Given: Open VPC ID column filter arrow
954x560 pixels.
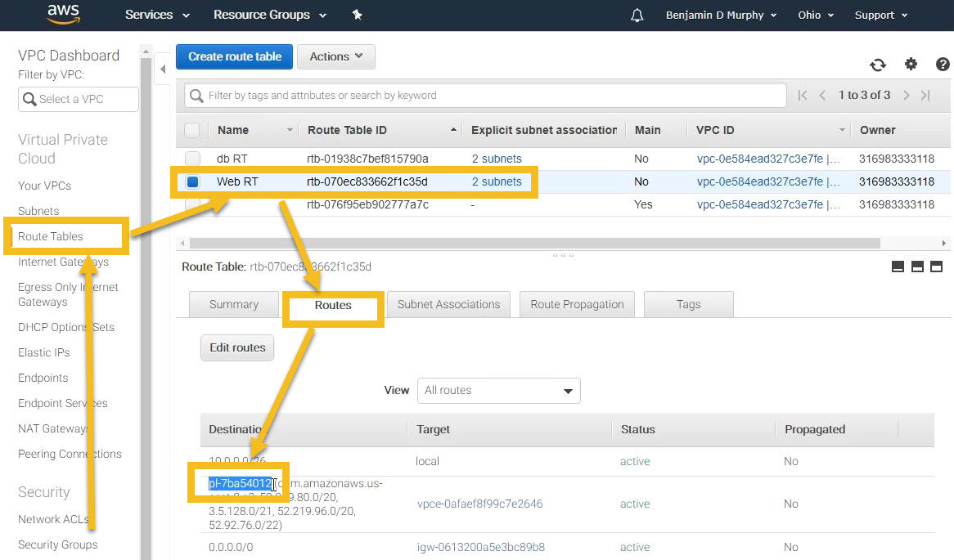Looking at the screenshot, I should (842, 130).
